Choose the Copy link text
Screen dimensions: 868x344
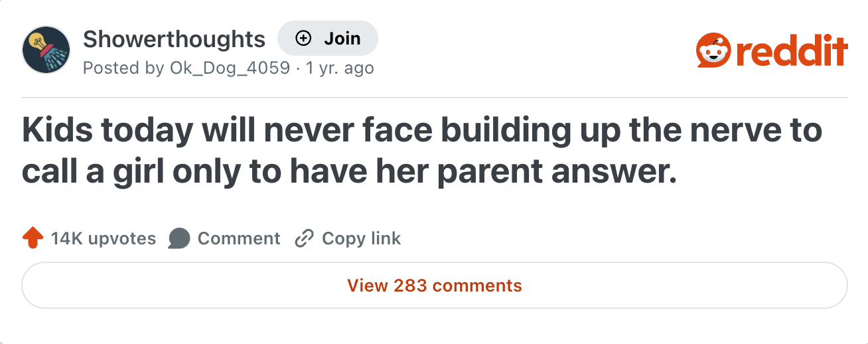pyautogui.click(x=361, y=238)
